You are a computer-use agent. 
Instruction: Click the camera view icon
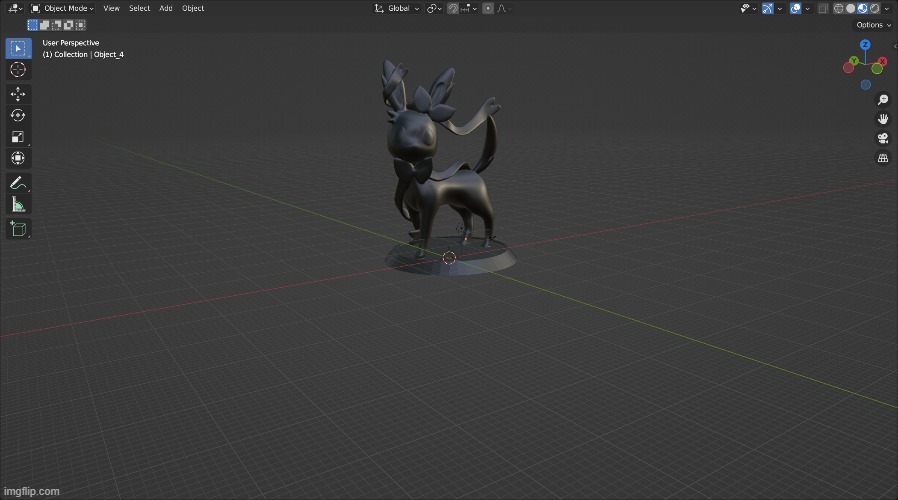click(883, 138)
